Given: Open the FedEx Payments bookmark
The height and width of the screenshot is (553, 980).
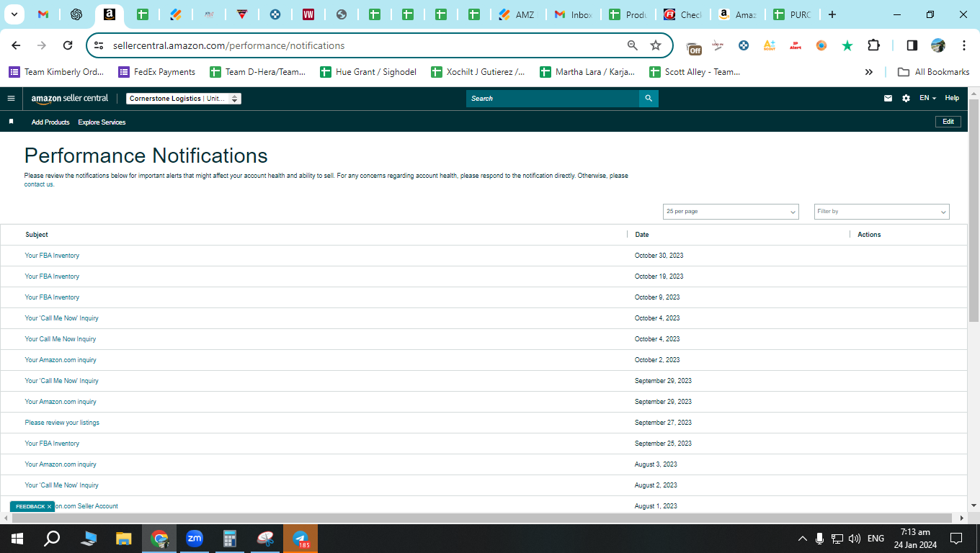Looking at the screenshot, I should click(x=156, y=72).
